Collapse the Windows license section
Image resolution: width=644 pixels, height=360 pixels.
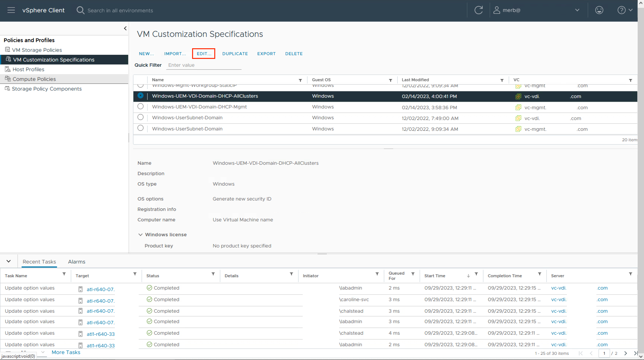click(x=141, y=234)
